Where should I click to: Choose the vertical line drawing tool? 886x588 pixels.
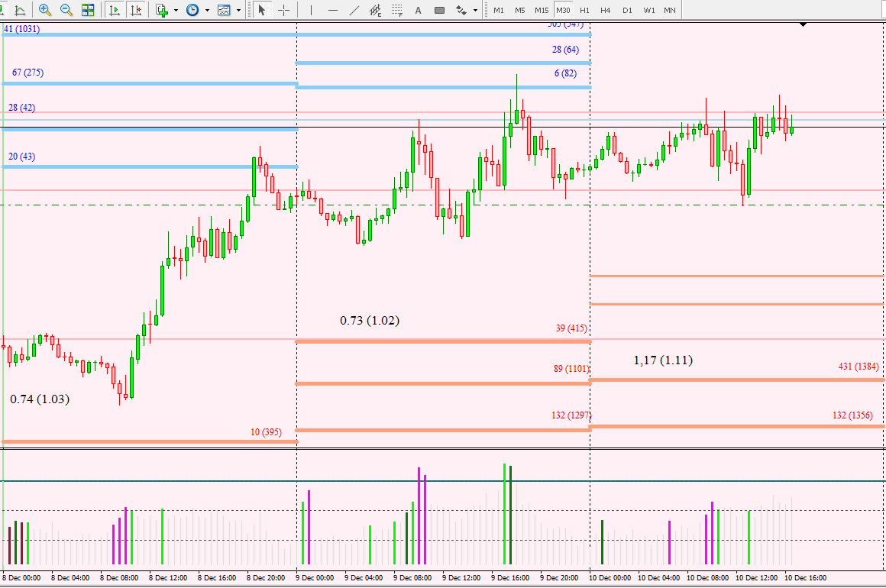(x=312, y=10)
